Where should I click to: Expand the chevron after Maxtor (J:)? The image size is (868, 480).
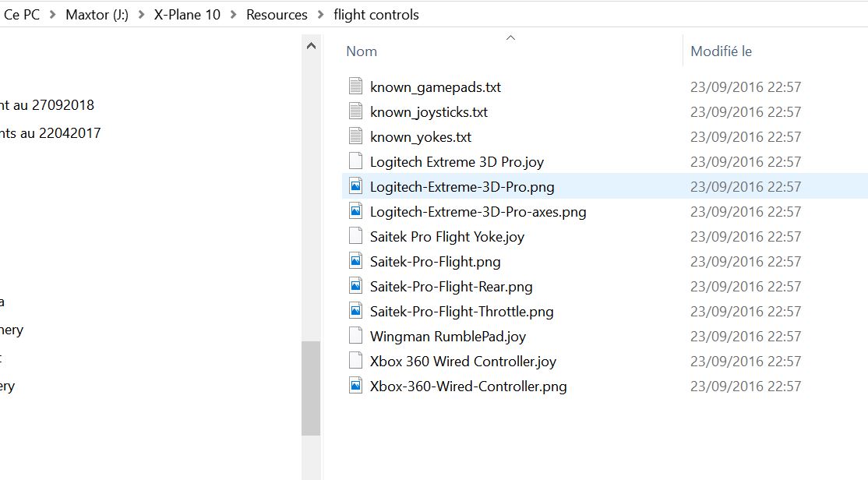[x=141, y=15]
